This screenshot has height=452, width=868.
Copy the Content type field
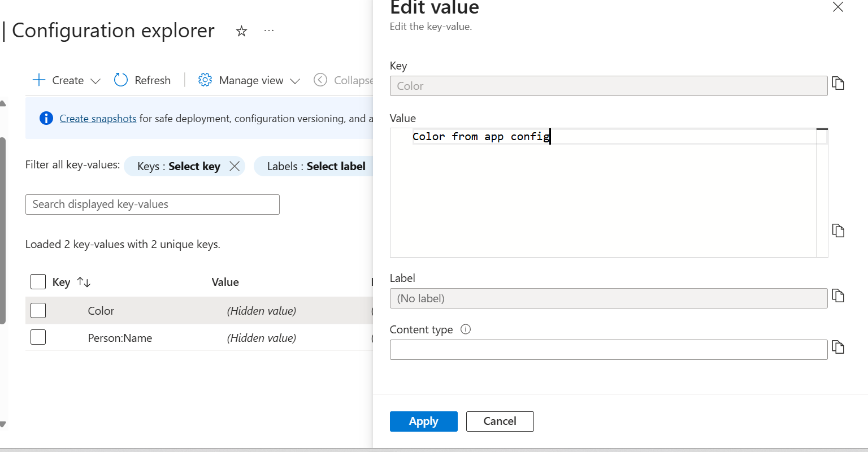838,347
